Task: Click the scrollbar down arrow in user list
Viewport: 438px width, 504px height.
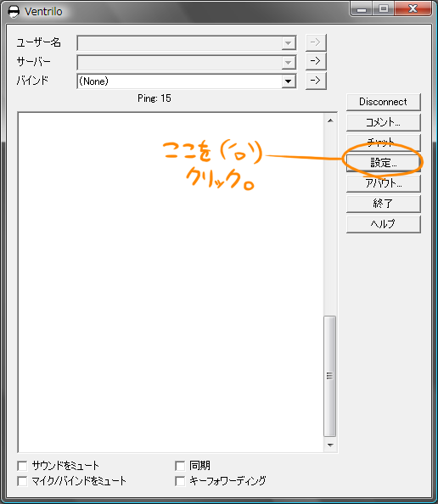Action: 330,445
